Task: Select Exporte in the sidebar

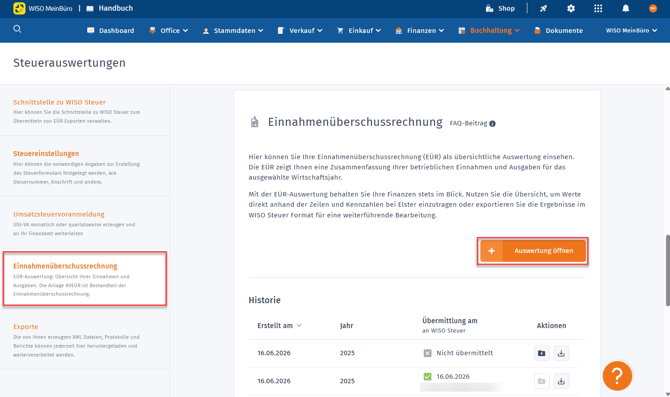Action: pos(85,339)
